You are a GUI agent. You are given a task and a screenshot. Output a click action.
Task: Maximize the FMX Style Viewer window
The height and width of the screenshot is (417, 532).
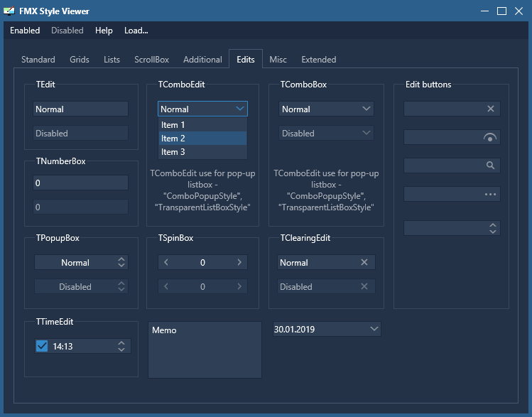click(501, 11)
